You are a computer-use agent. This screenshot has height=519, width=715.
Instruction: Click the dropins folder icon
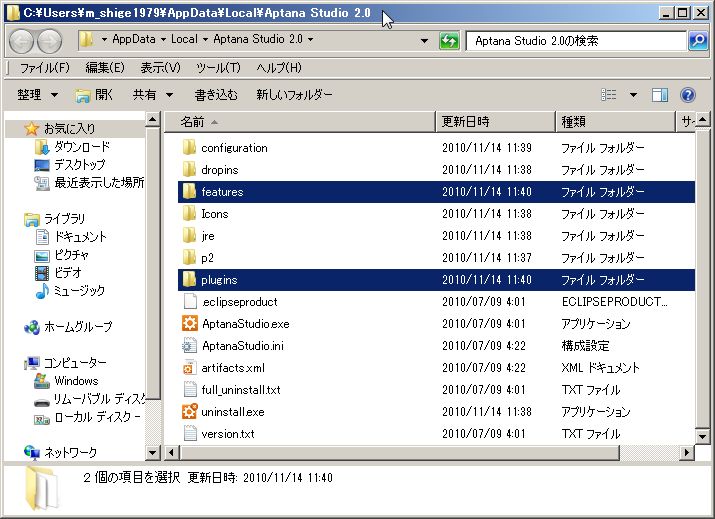[189, 170]
